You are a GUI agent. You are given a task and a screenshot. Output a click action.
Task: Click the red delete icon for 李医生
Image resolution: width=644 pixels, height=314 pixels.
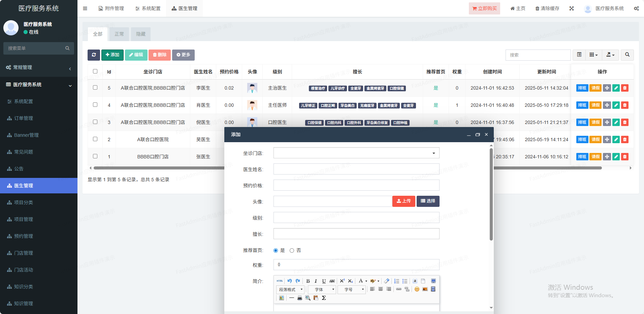[x=624, y=88]
